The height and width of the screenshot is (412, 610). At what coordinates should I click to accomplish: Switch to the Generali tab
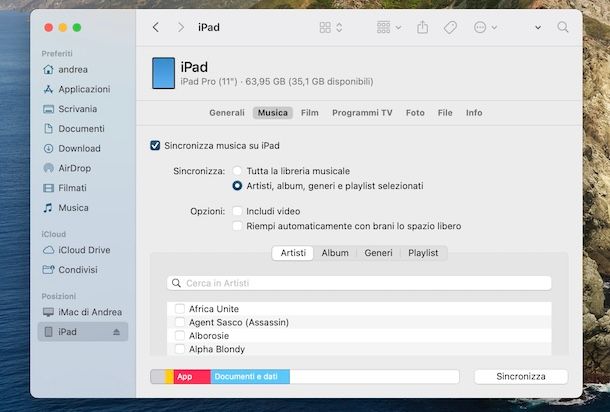(227, 113)
